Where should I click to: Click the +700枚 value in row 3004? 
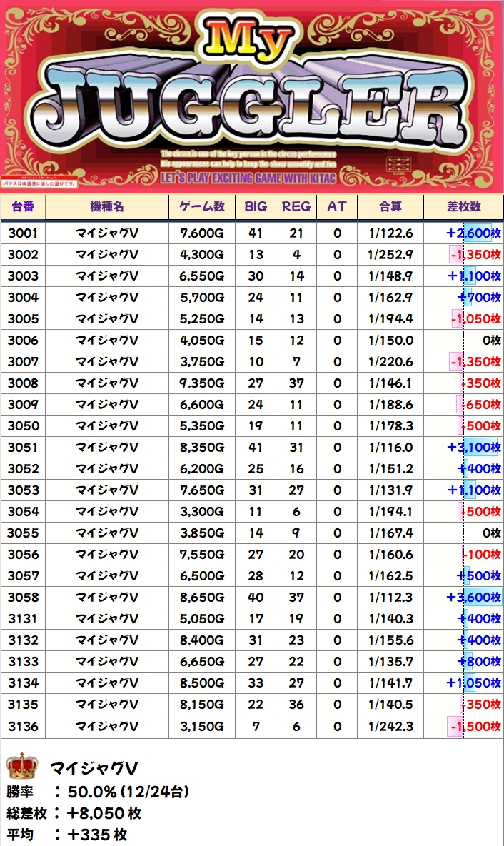click(479, 297)
